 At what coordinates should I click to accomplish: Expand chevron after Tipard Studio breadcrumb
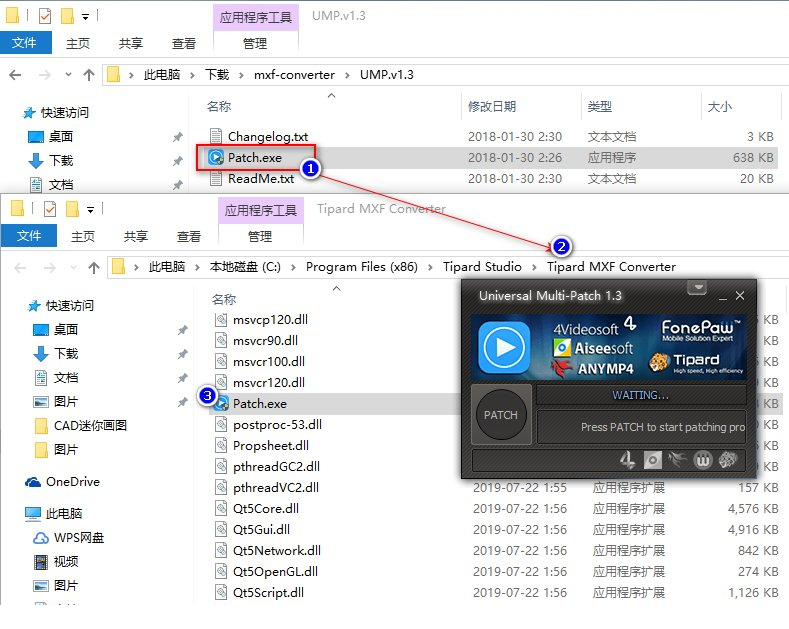[x=535, y=267]
